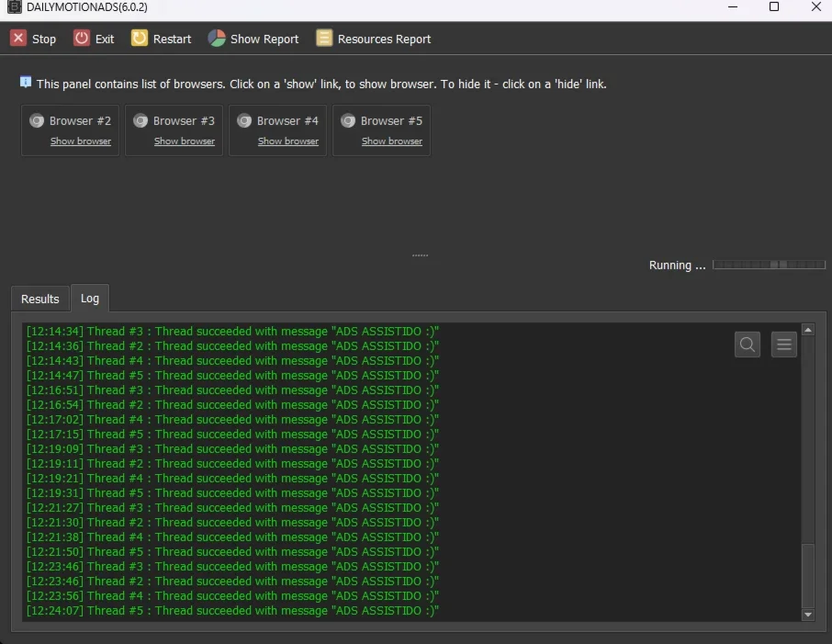
Task: Show browser for Browser #3
Action: pyautogui.click(x=184, y=141)
